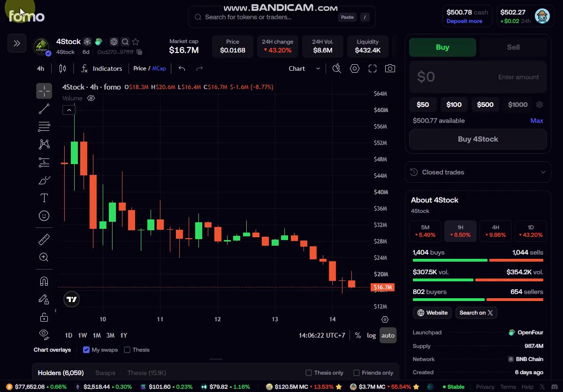563x392 pixels.
Task: Select the trend line drawing tool
Action: pos(44,109)
